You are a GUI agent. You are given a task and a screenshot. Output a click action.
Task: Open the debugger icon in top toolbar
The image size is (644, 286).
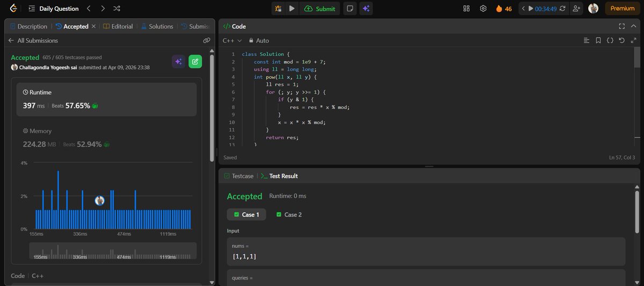coord(279,9)
